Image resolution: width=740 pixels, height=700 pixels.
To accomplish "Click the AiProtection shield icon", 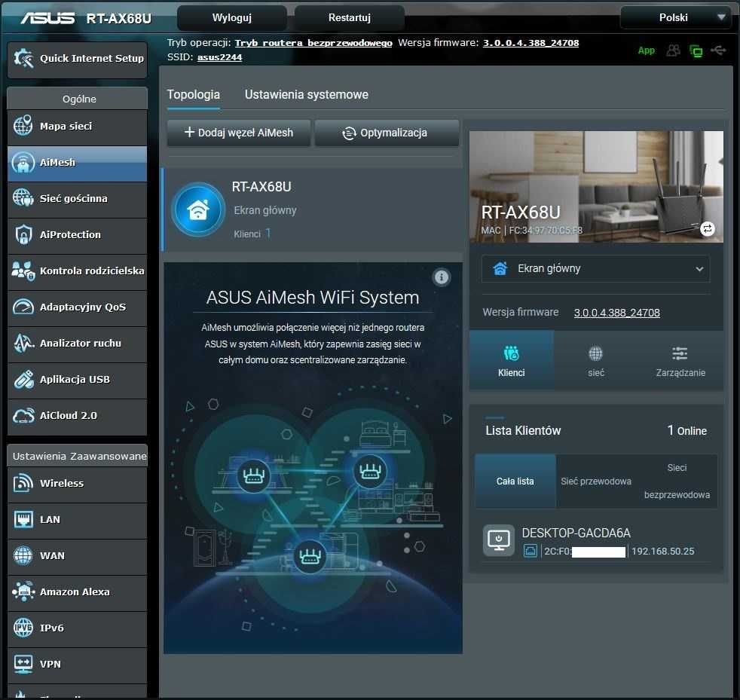I will click(x=23, y=234).
